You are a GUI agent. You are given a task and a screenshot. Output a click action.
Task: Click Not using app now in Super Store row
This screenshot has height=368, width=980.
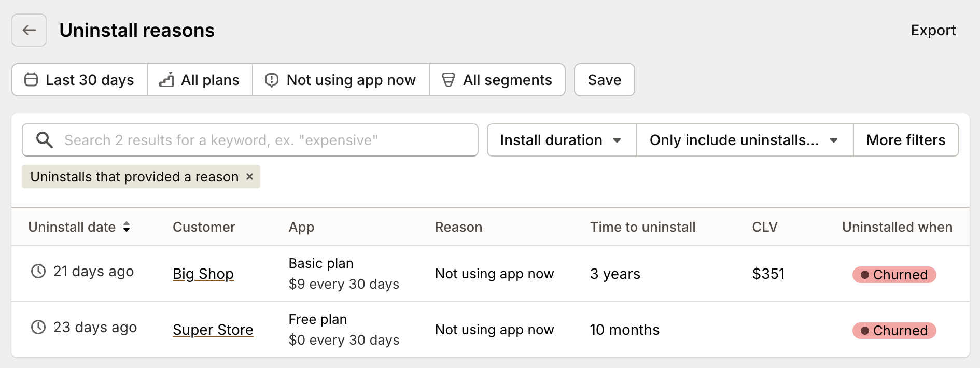point(495,330)
